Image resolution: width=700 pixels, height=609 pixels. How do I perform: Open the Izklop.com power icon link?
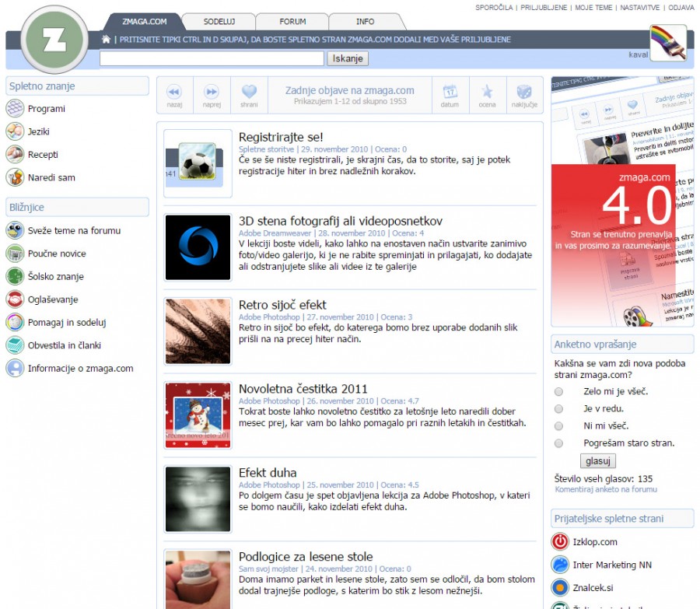coord(559,541)
